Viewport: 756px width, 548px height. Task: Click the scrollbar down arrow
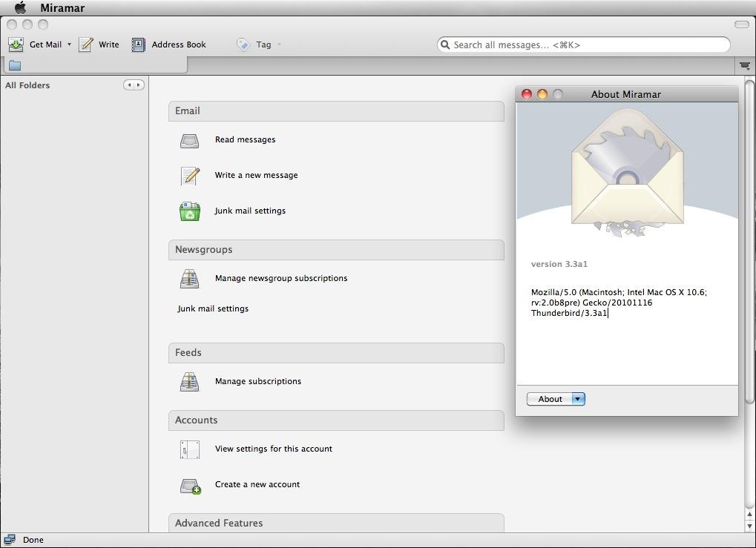[749, 526]
